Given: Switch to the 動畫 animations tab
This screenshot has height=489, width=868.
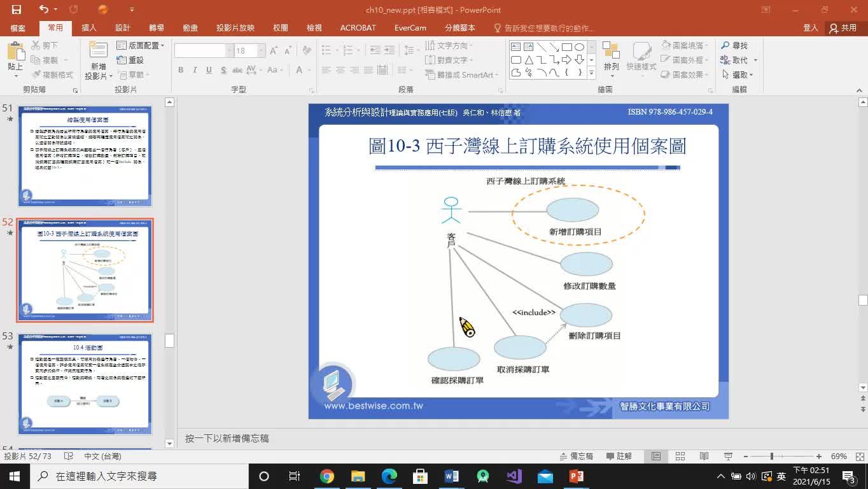Looking at the screenshot, I should (x=190, y=28).
